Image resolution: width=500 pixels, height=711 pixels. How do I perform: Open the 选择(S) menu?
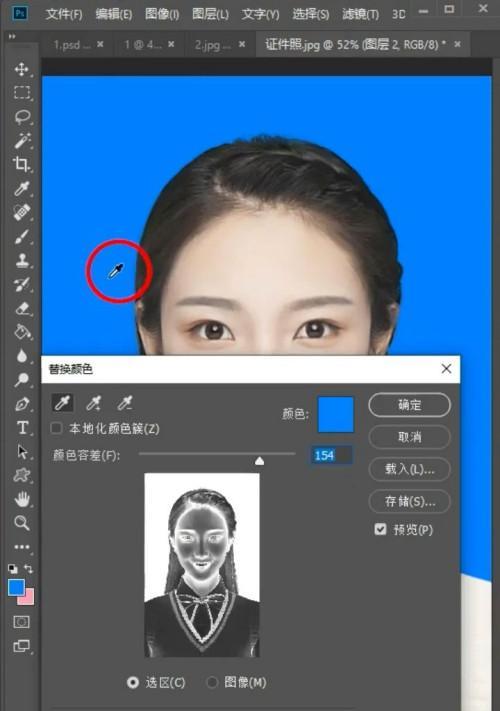click(x=311, y=14)
